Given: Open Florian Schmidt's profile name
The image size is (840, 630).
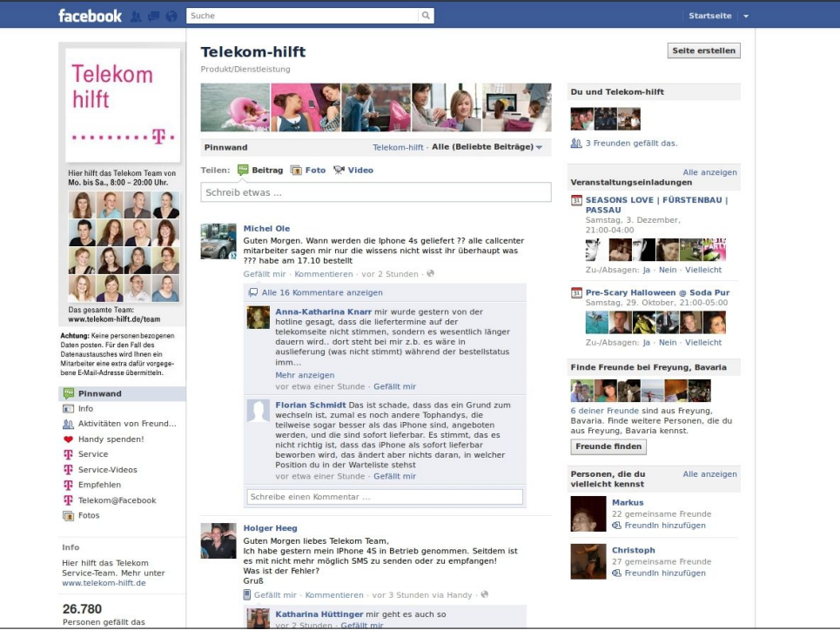Looking at the screenshot, I should [311, 405].
